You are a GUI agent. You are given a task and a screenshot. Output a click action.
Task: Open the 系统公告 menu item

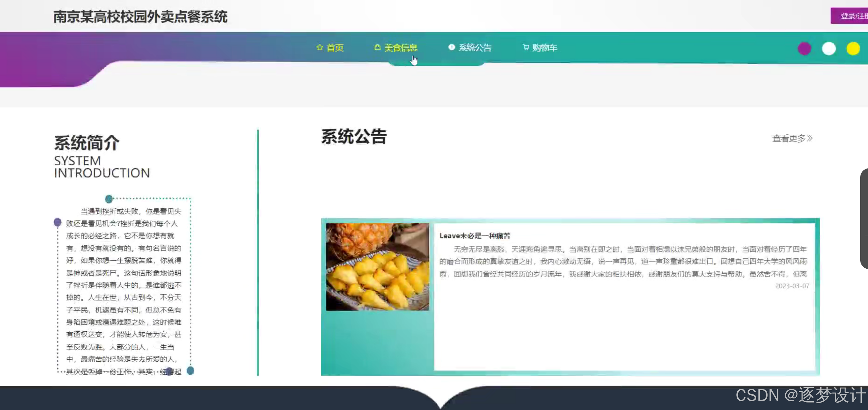point(475,47)
